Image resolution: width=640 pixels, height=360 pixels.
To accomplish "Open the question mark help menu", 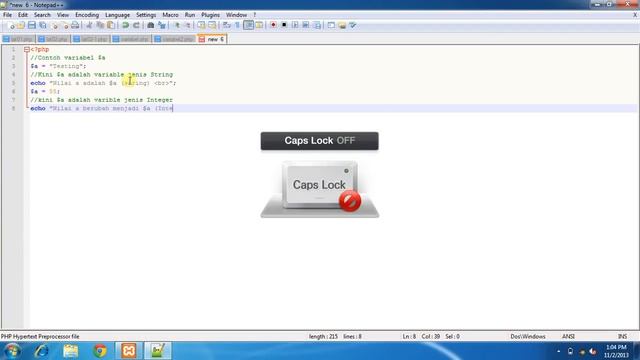I will pyautogui.click(x=255, y=15).
